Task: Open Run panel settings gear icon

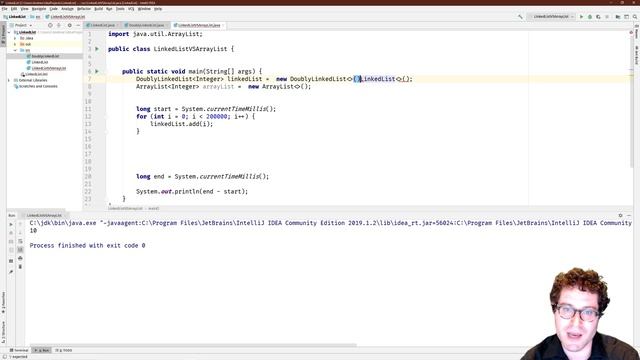Action: coord(620,215)
